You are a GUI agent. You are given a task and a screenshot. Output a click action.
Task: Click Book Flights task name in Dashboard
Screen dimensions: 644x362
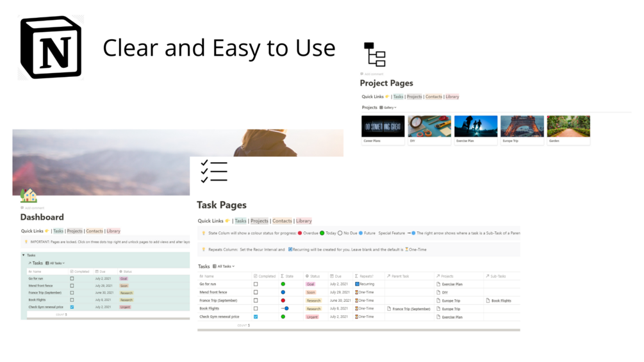37,300
